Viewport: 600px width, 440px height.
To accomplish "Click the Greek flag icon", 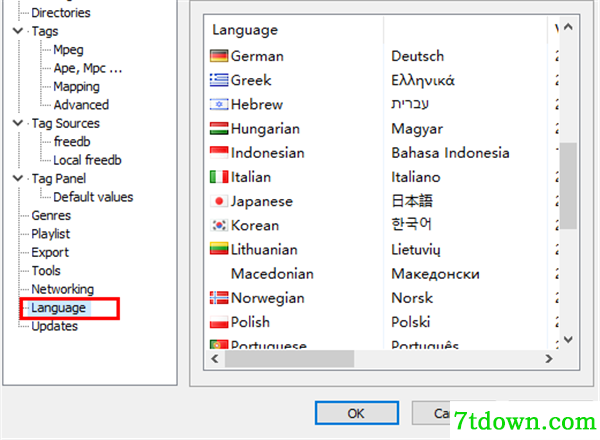I will [219, 80].
